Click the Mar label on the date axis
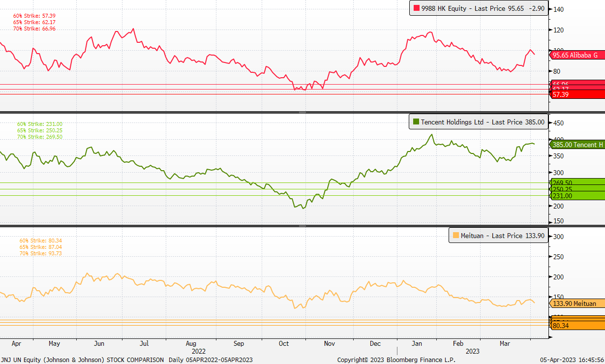This screenshot has height=364, width=605. [x=504, y=344]
